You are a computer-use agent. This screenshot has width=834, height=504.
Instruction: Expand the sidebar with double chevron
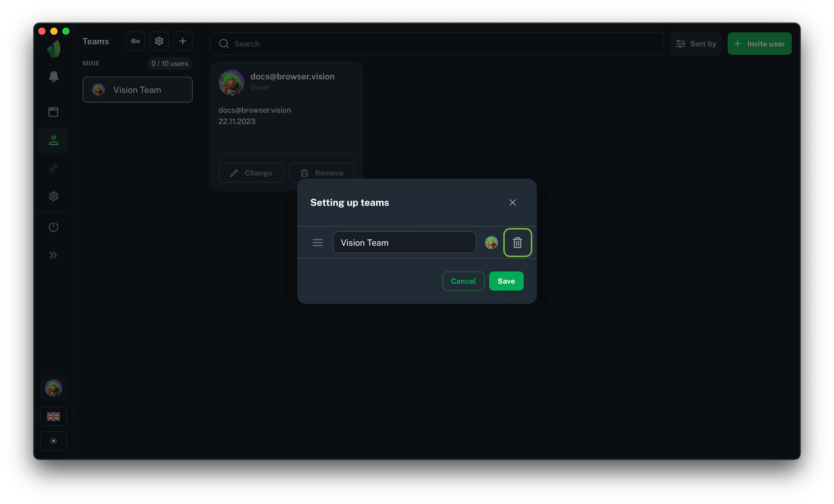[x=54, y=255]
